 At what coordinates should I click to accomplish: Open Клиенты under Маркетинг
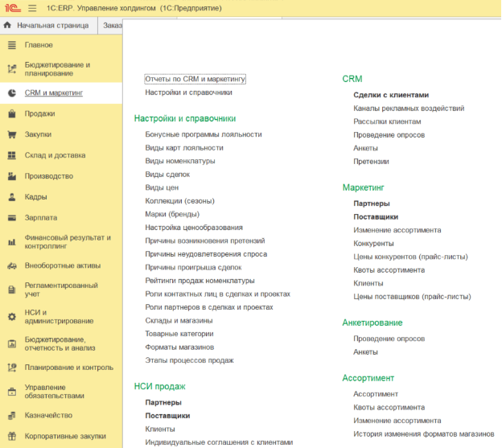point(368,283)
